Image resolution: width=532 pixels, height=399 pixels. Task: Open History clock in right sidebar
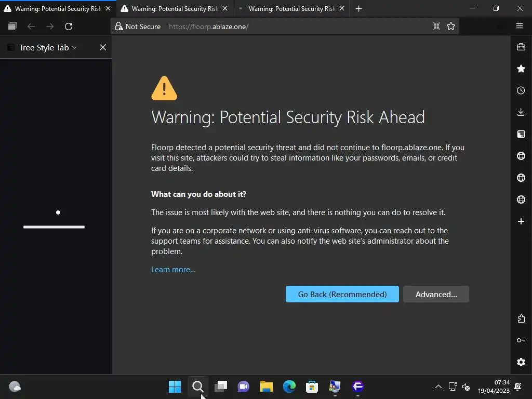click(521, 90)
